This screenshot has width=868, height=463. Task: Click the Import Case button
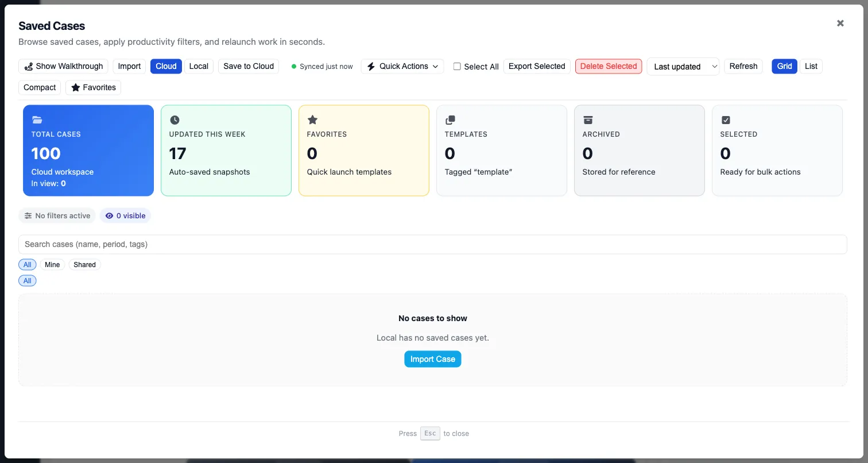[432, 358]
